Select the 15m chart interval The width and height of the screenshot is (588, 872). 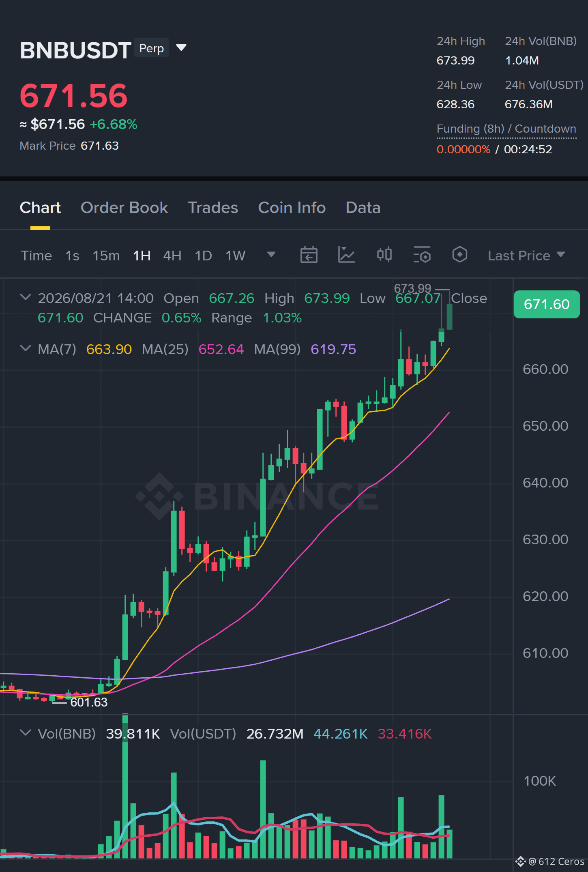pos(106,256)
